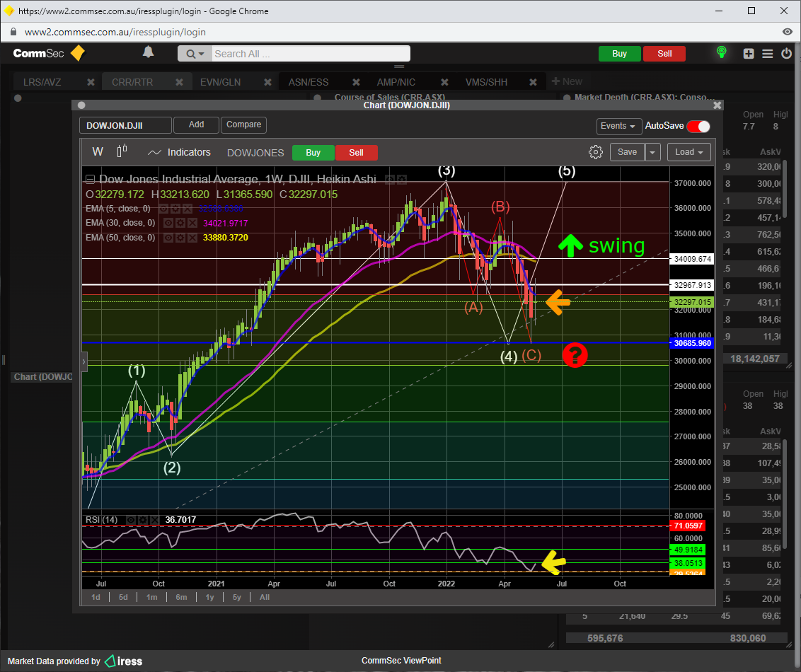This screenshot has width=801, height=672.
Task: Open the Load dropdown
Action: pos(688,152)
